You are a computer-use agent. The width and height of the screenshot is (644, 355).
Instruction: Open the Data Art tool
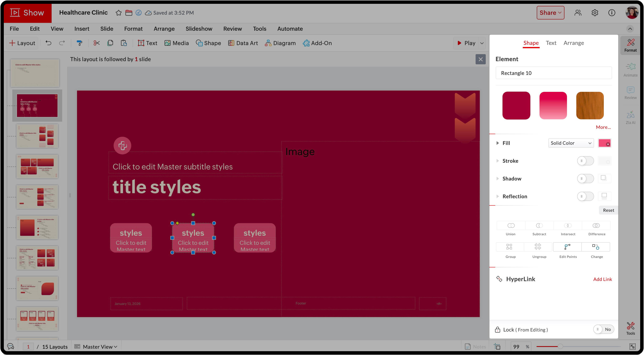pos(243,43)
